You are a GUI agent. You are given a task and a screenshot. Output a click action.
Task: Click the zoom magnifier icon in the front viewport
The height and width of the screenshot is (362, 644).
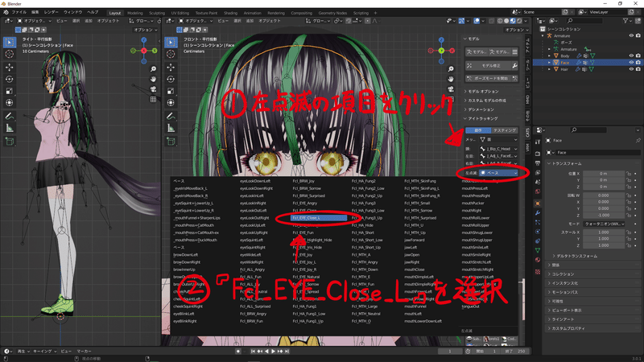tap(451, 69)
